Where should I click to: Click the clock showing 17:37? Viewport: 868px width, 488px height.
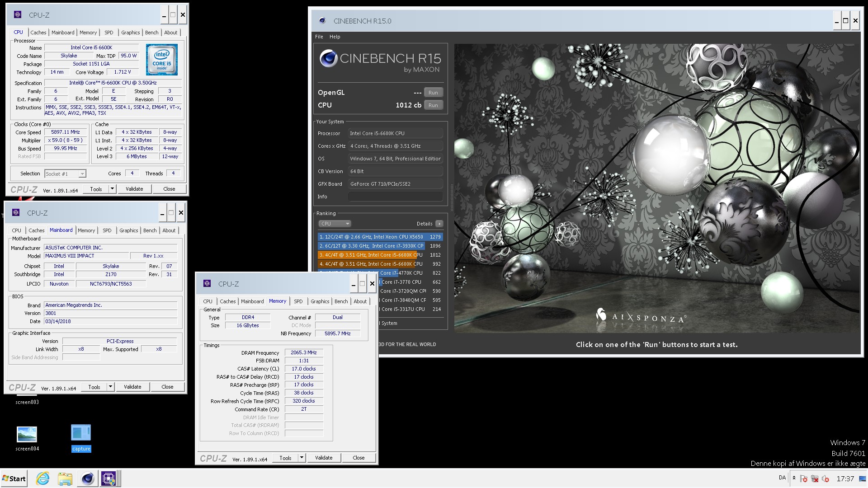click(845, 479)
